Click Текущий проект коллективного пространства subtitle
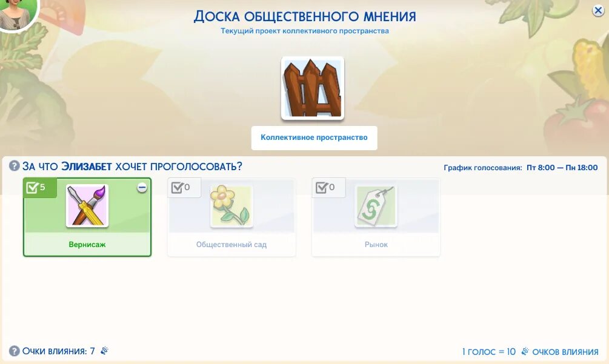Image resolution: width=609 pixels, height=364 pixels. (305, 31)
